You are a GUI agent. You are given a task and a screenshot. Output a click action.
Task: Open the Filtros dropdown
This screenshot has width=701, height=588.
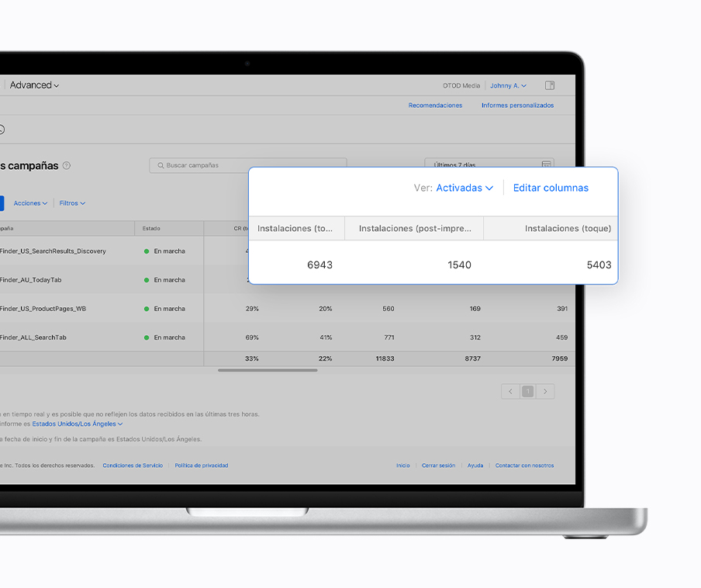coord(72,203)
